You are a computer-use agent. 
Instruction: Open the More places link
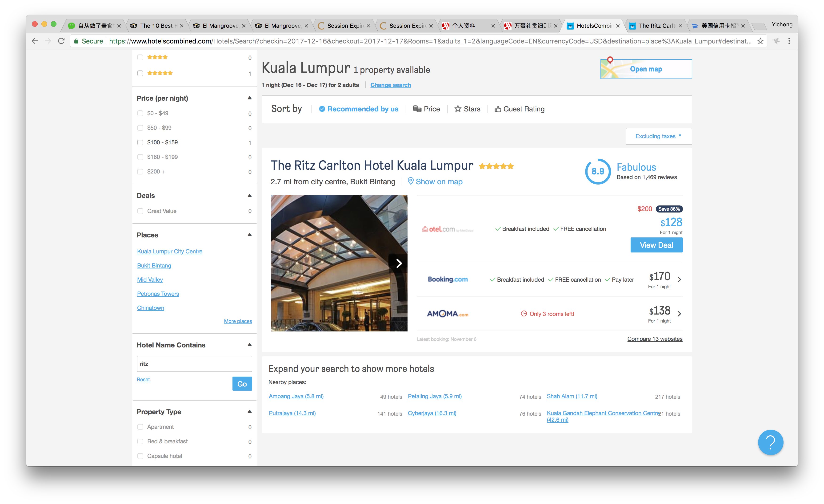click(x=238, y=321)
